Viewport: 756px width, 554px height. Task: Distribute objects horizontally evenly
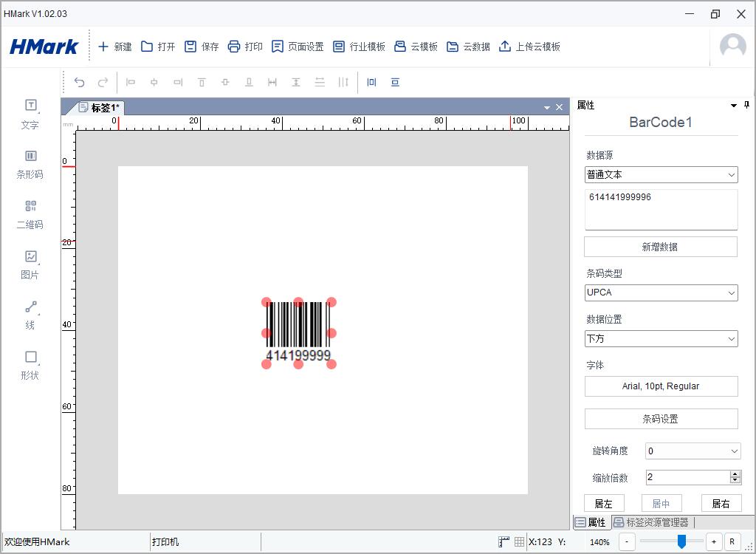coord(343,82)
